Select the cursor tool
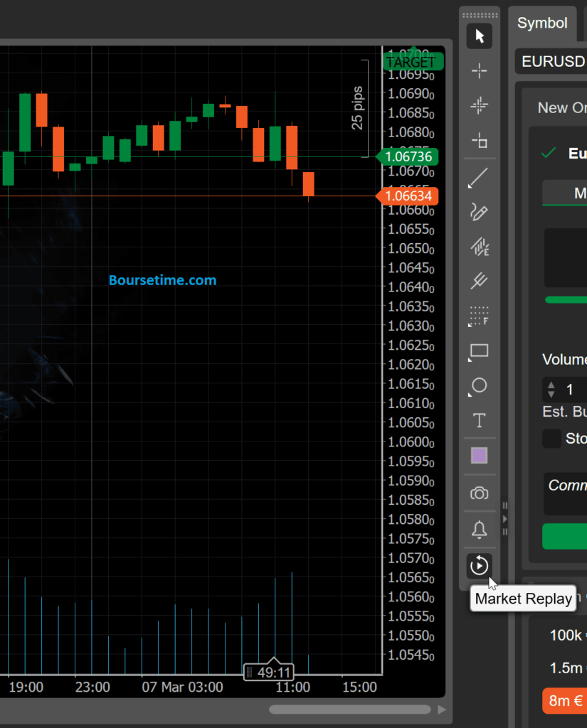The width and height of the screenshot is (587, 728). [479, 36]
